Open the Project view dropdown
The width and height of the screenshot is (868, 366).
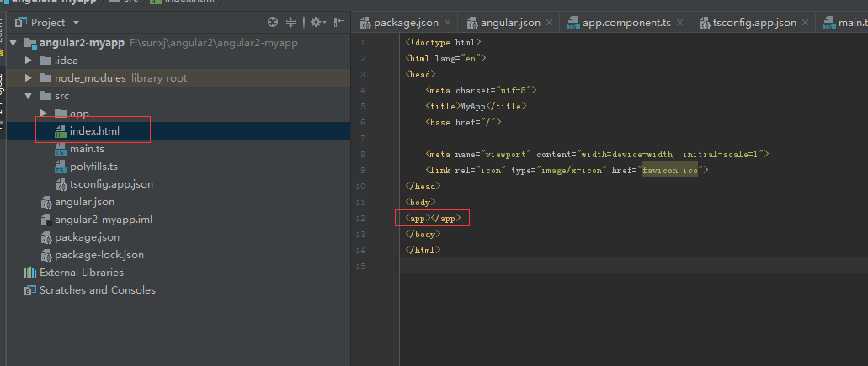(77, 23)
